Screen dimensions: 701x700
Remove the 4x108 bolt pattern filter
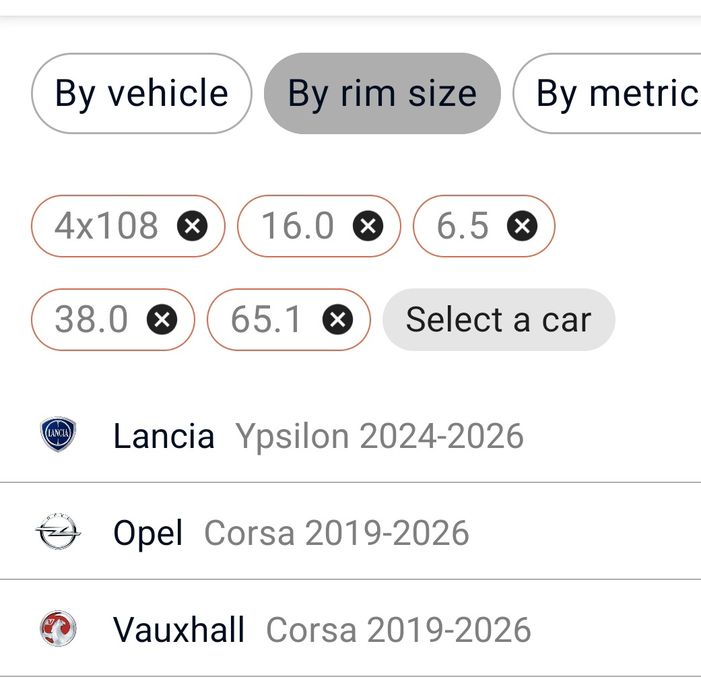[192, 226]
